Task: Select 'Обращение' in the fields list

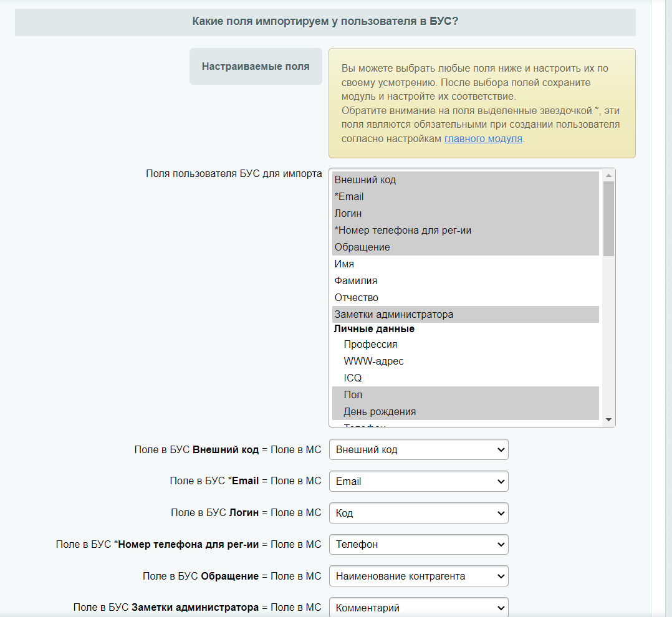Action: click(362, 247)
